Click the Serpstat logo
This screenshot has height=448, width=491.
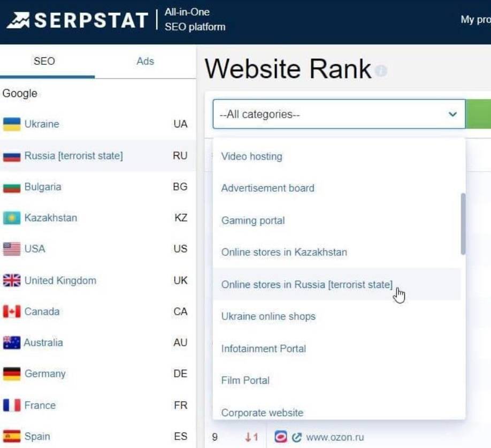click(x=77, y=20)
